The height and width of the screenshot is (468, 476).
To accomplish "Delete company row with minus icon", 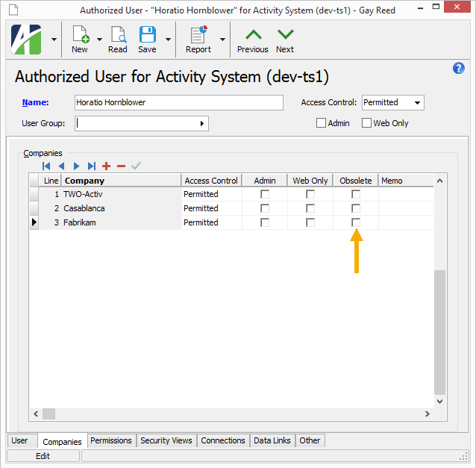I will click(x=121, y=166).
